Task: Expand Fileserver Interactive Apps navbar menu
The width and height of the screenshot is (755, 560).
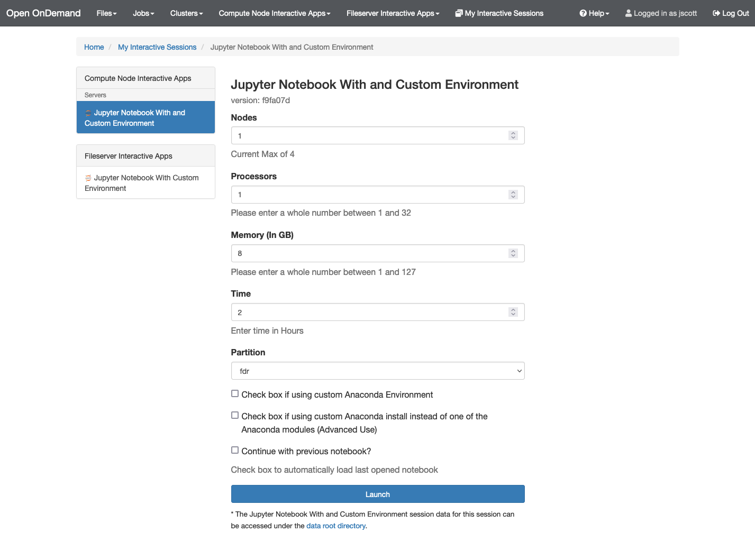Action: [393, 13]
